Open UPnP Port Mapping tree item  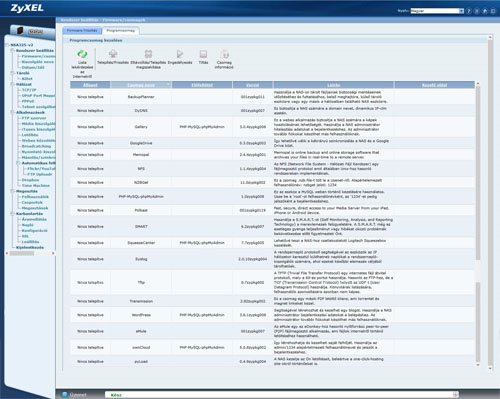click(x=38, y=96)
